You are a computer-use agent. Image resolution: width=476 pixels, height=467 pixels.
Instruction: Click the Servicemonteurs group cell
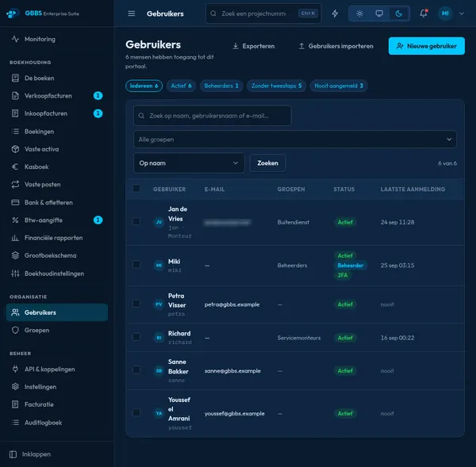(x=299, y=338)
